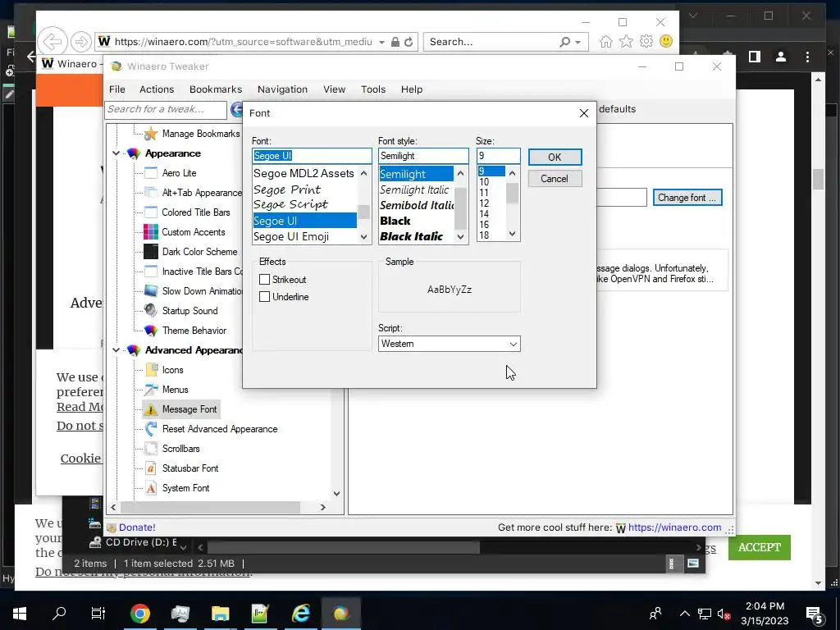Viewport: 840px width, 630px height.
Task: Show hidden system tray icons
Action: (685, 614)
